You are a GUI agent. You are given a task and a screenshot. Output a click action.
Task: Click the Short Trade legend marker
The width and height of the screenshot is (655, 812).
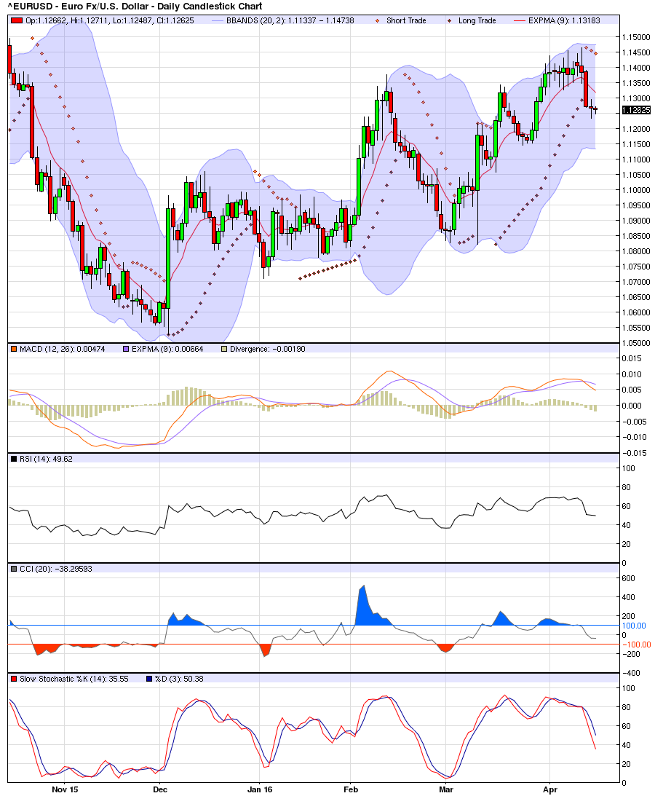click(377, 20)
